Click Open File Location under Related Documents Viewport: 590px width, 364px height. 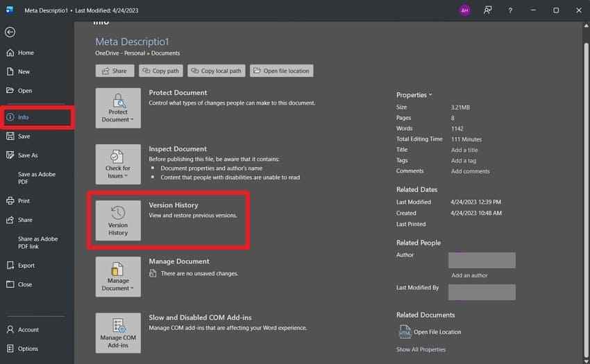point(430,332)
